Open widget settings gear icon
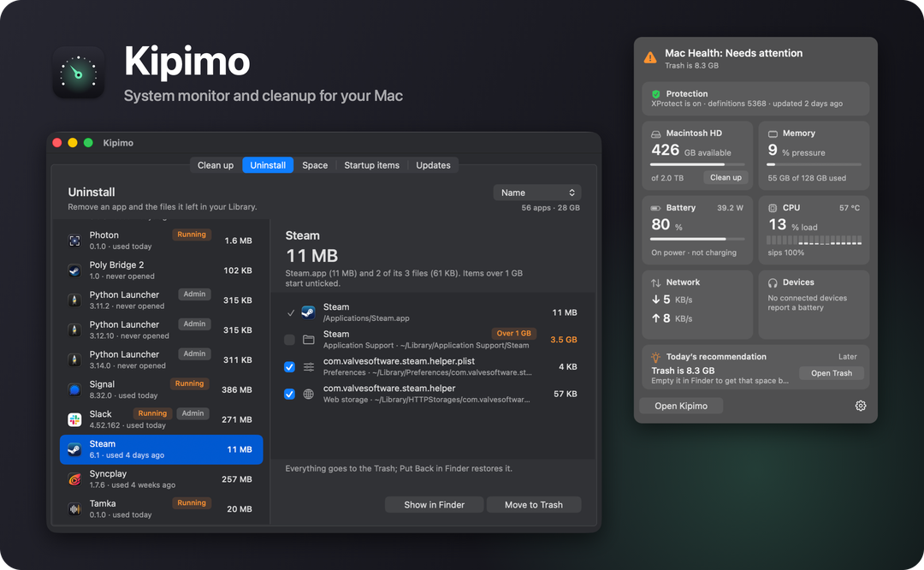 tap(861, 406)
